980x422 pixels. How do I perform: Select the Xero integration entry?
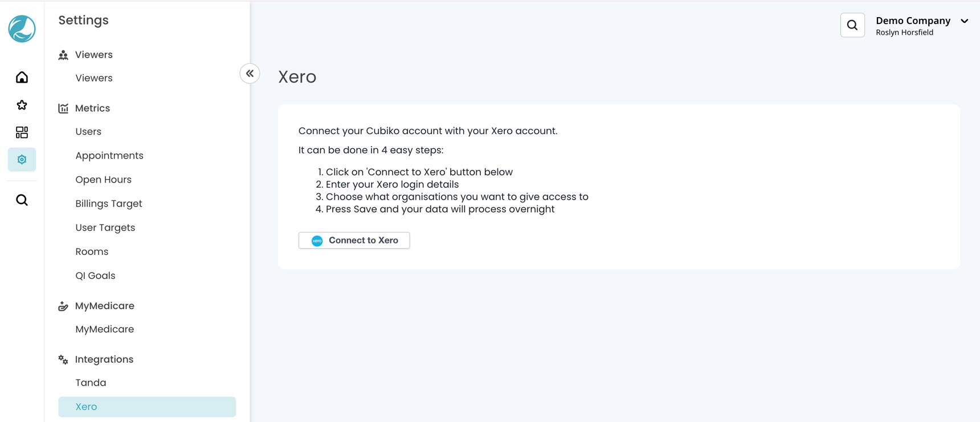tap(86, 406)
